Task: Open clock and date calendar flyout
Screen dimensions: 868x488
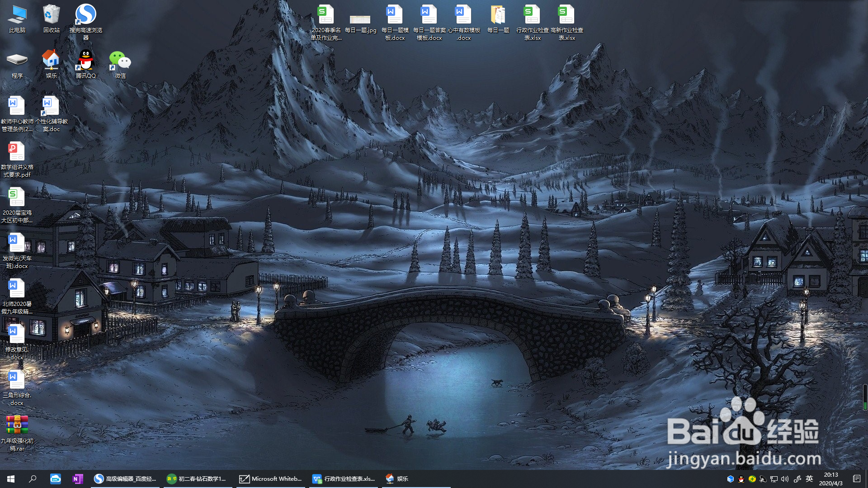Action: pyautogui.click(x=831, y=479)
